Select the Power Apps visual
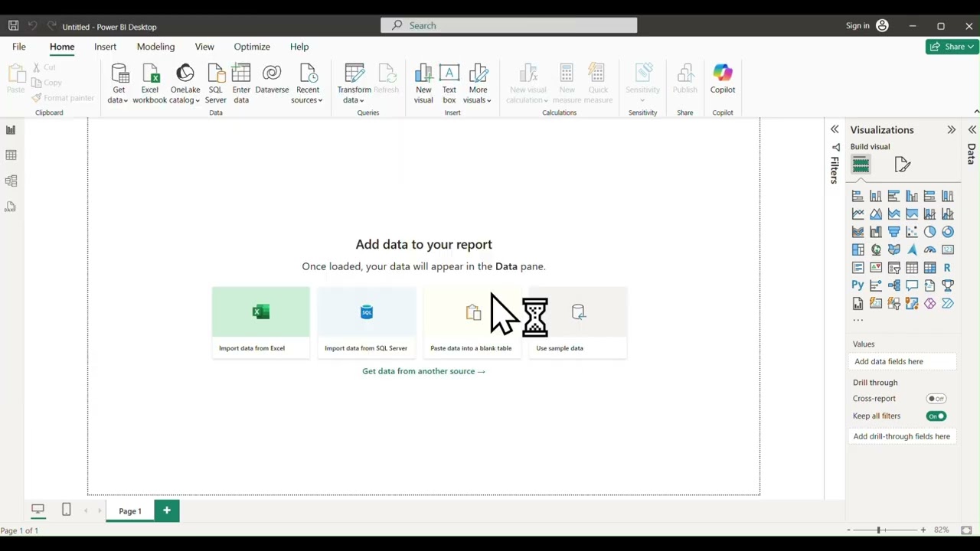The width and height of the screenshot is (980, 551). [x=929, y=304]
